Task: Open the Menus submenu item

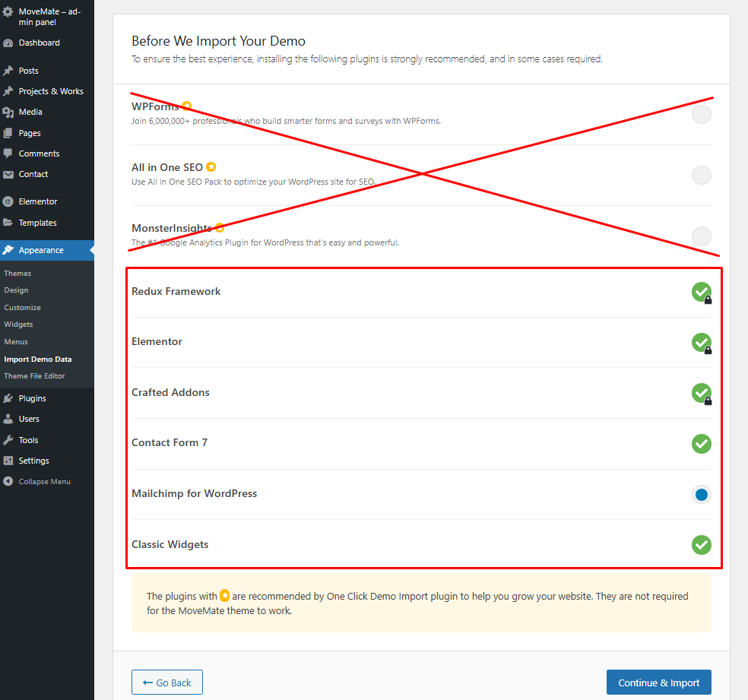Action: click(x=16, y=342)
